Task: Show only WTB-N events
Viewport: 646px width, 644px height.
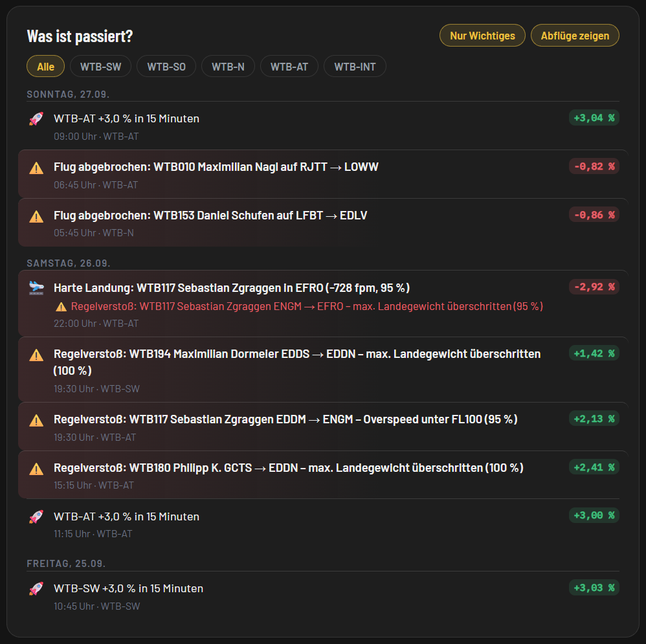Action: click(228, 66)
